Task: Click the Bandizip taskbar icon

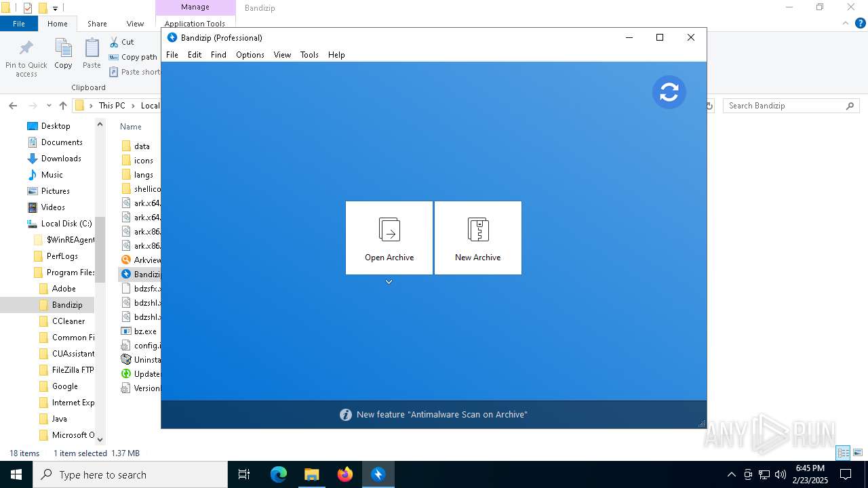Action: (378, 474)
